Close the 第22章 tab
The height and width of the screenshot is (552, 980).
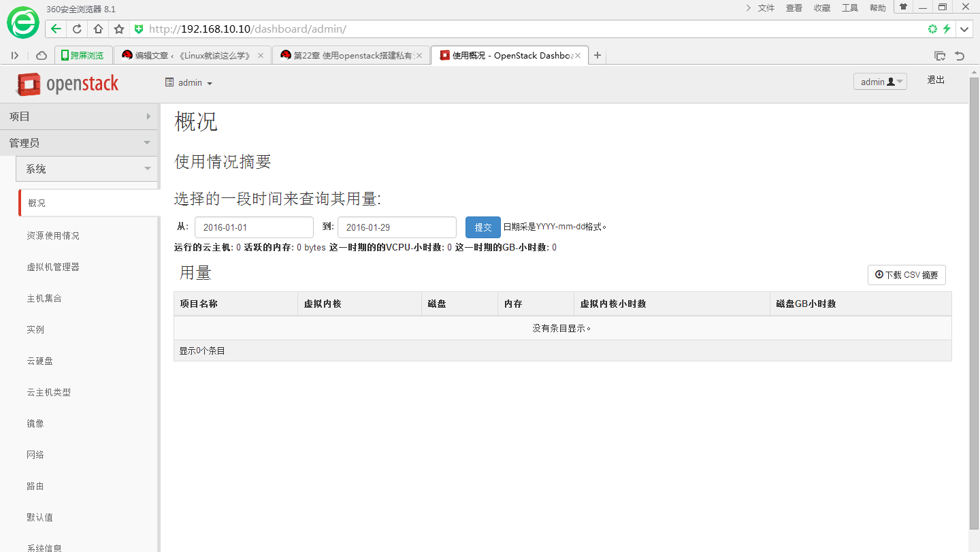point(419,56)
